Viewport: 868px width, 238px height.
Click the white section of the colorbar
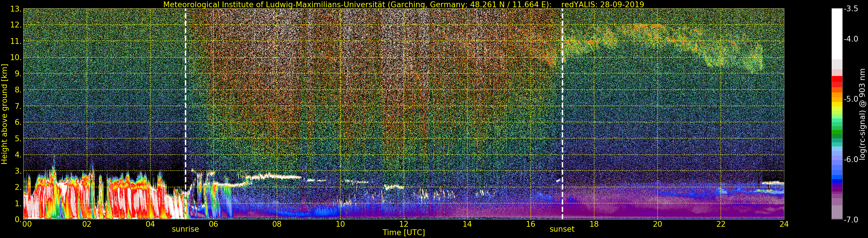[837, 34]
